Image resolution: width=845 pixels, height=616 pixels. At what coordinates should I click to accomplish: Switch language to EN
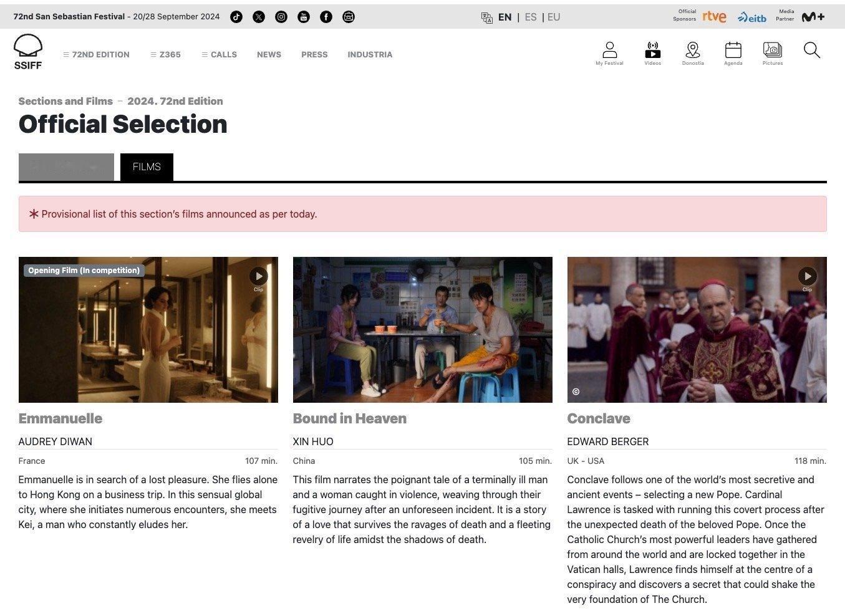pyautogui.click(x=505, y=17)
